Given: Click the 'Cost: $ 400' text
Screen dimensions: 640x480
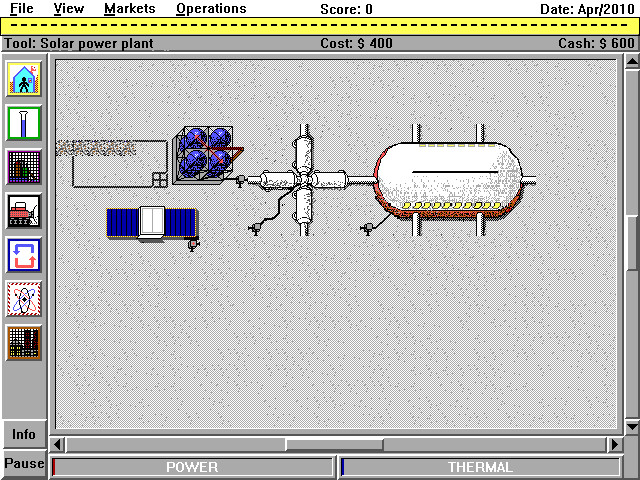Looking at the screenshot, I should (x=356, y=43).
